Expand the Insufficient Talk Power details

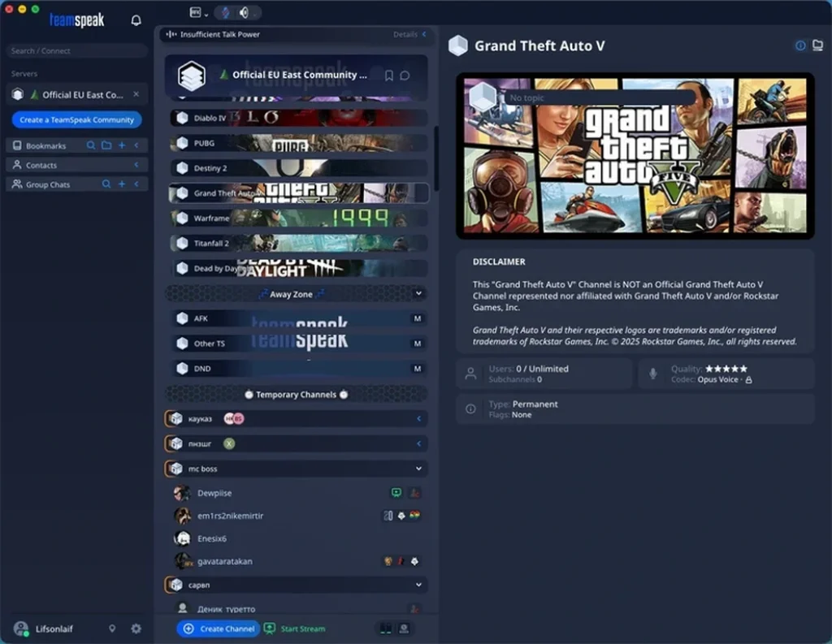tap(409, 34)
